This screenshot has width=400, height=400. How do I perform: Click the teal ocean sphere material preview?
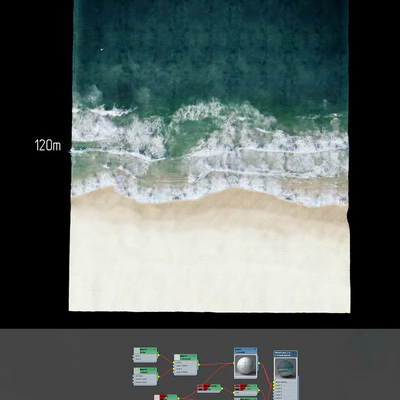(x=285, y=369)
